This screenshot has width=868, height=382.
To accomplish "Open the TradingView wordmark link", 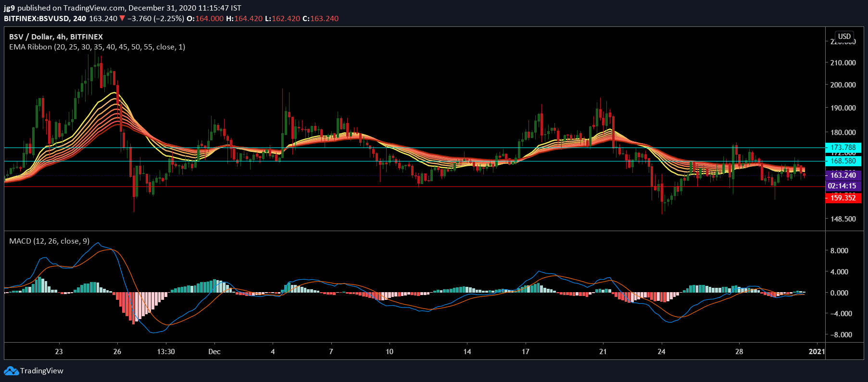I will 42,371.
